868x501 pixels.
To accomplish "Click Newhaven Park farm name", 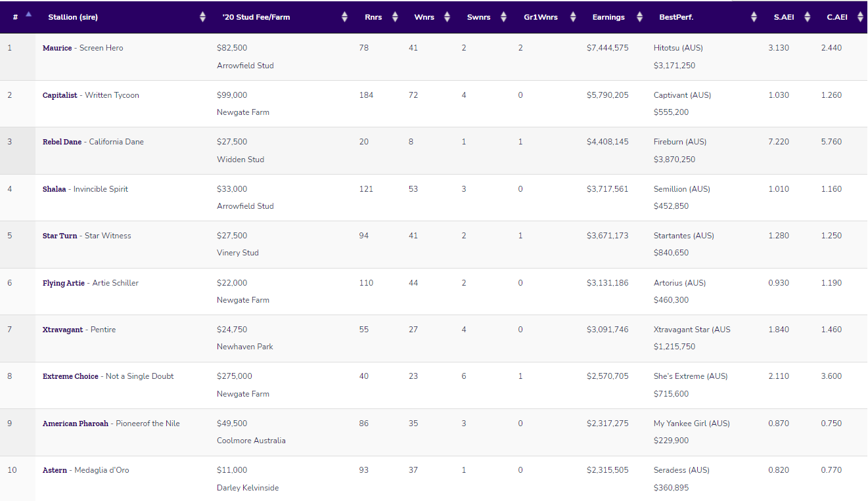I will click(245, 347).
